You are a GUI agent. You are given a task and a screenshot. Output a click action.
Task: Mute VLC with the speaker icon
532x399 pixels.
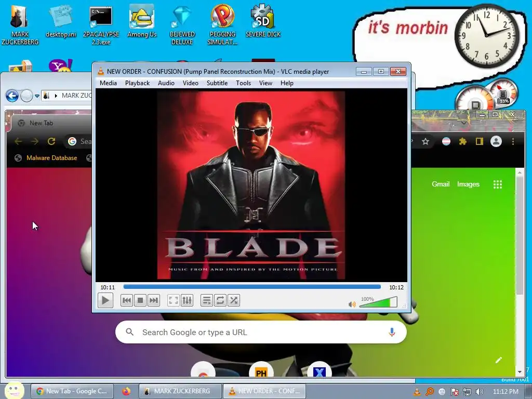352,304
